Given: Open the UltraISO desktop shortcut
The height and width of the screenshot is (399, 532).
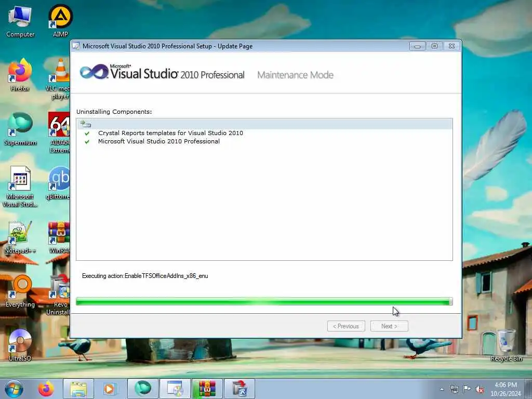Looking at the screenshot, I should click(x=20, y=345).
